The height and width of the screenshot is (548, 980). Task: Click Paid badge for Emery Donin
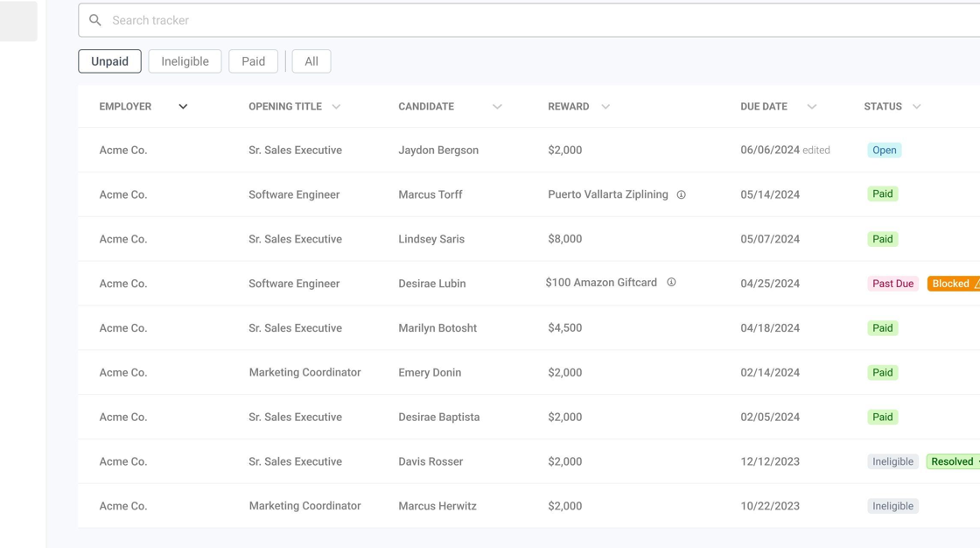pos(883,372)
